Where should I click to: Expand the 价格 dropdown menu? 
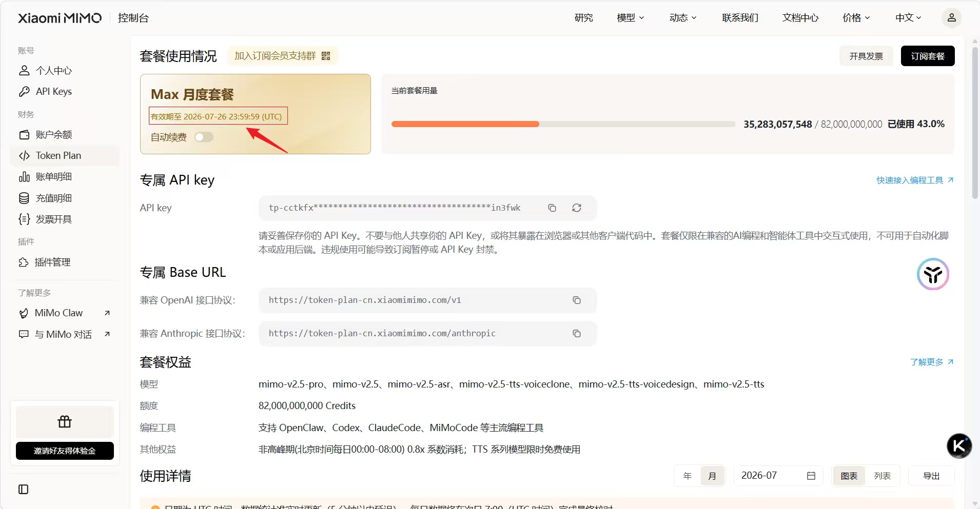[x=856, y=18]
